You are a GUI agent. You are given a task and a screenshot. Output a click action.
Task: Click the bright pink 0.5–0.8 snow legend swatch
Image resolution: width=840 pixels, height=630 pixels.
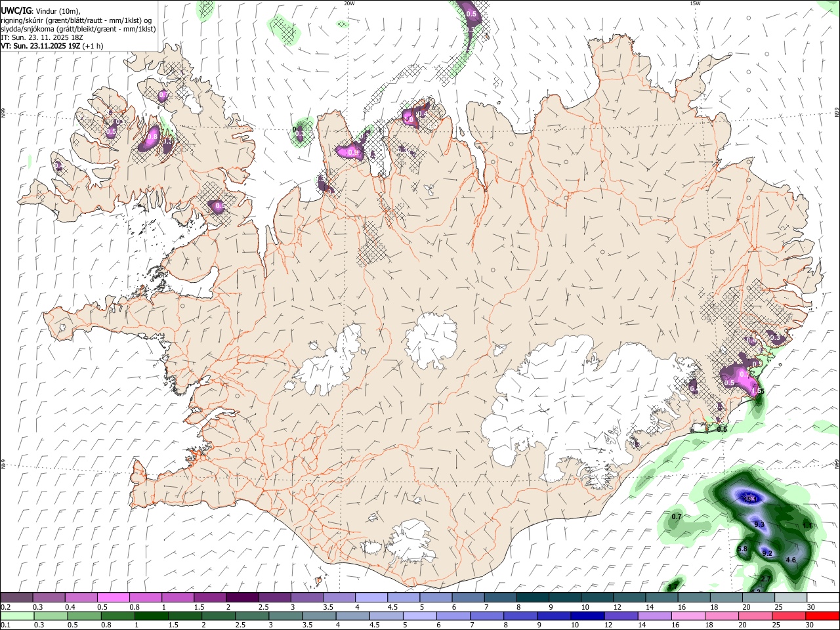pos(113,598)
